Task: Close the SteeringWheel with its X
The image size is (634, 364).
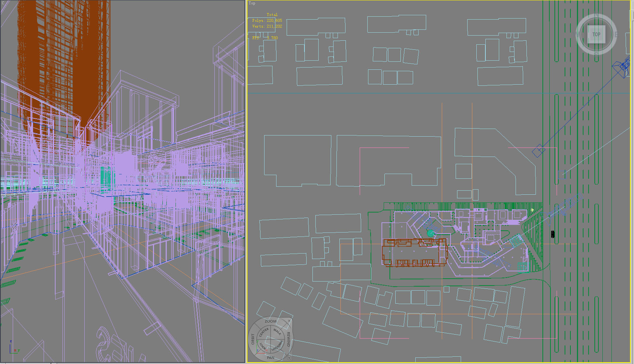Action: click(289, 321)
